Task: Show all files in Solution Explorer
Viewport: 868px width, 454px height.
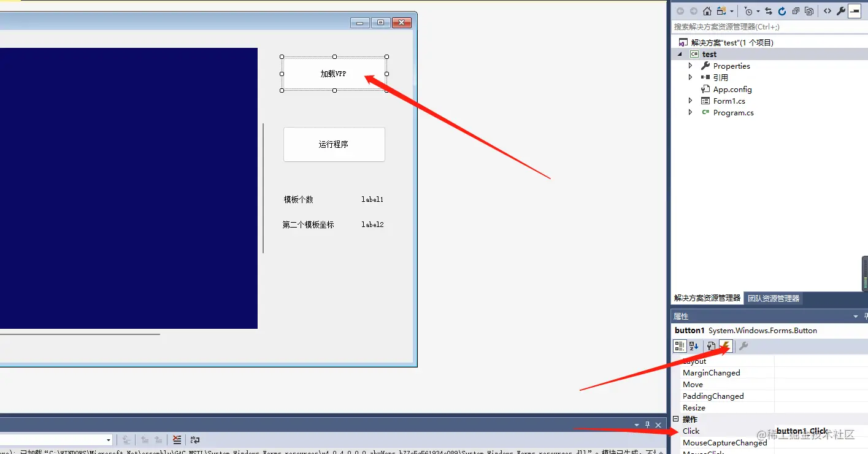Action: 809,11
